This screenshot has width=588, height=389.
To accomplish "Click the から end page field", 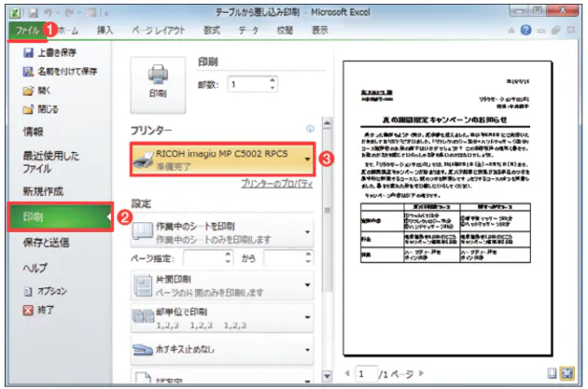I will 285,257.
